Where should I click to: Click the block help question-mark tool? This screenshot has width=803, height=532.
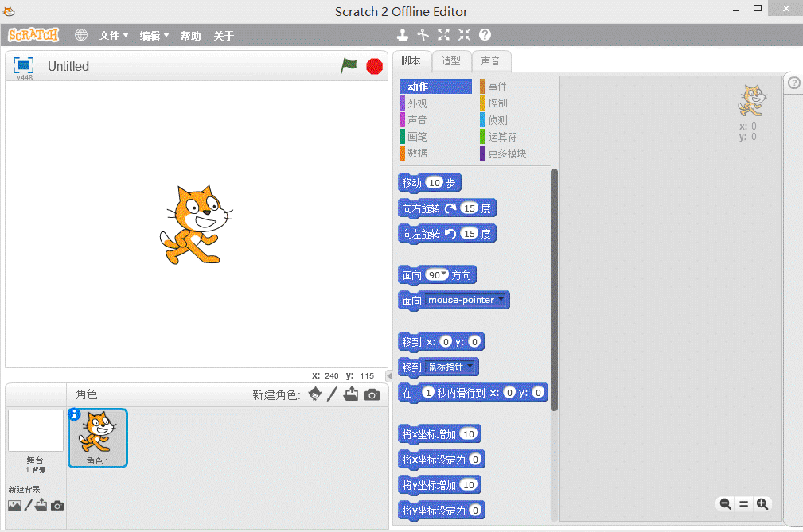click(x=485, y=35)
